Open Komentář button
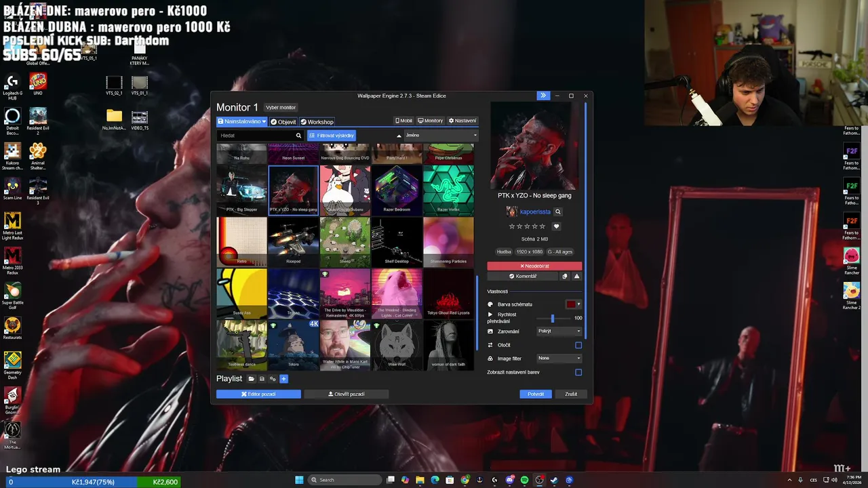This screenshot has width=868, height=488. pyautogui.click(x=523, y=276)
